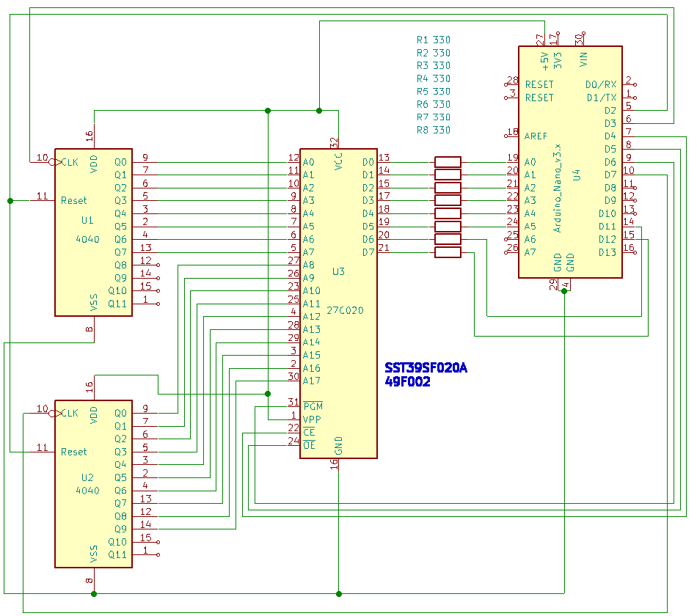
Task: Select the "4040" value label of U1
Action: coord(87,240)
